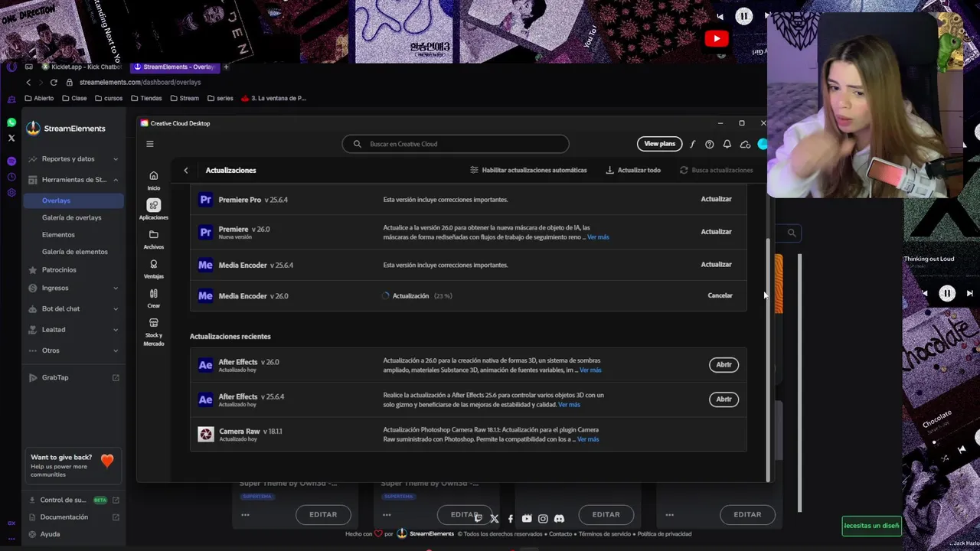Cancel the Media Encoder v26.0 update
Screen dimensions: 980x551
[x=720, y=295]
